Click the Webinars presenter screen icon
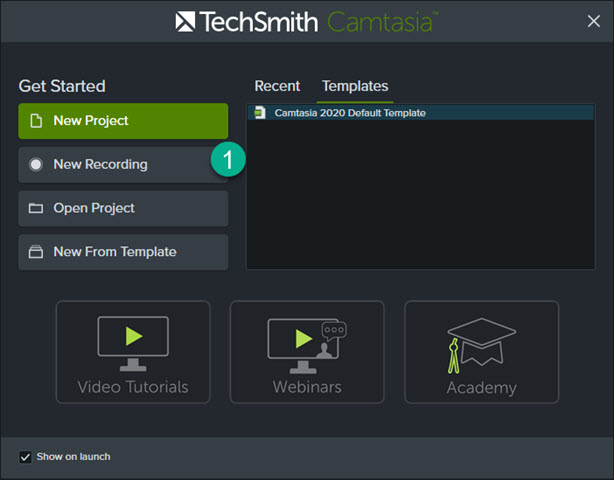The width and height of the screenshot is (614, 480). (x=307, y=346)
